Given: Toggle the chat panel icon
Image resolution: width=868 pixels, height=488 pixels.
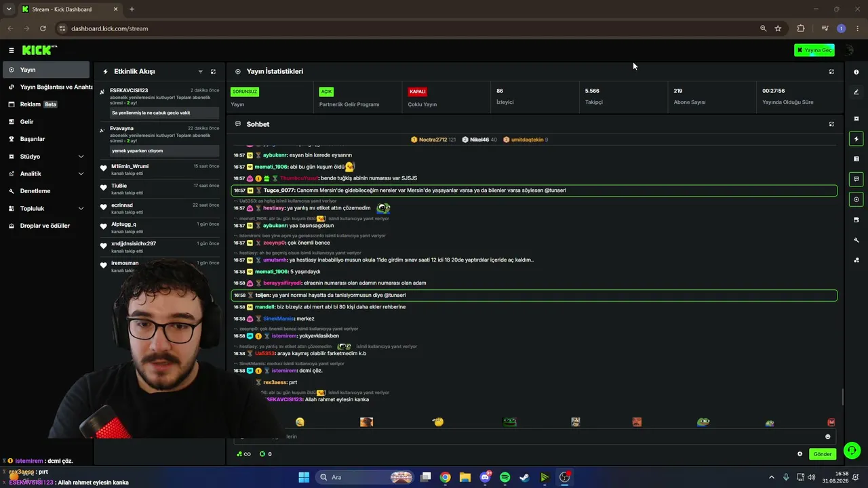Looking at the screenshot, I should click(x=856, y=179).
